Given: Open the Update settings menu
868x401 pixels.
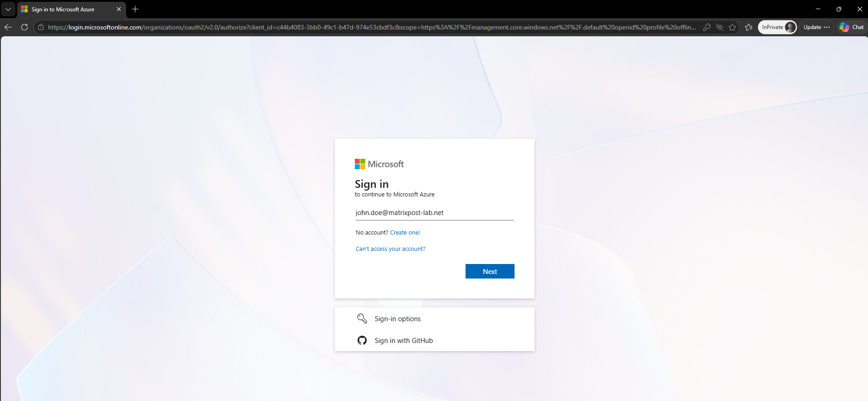Looking at the screenshot, I should click(816, 27).
